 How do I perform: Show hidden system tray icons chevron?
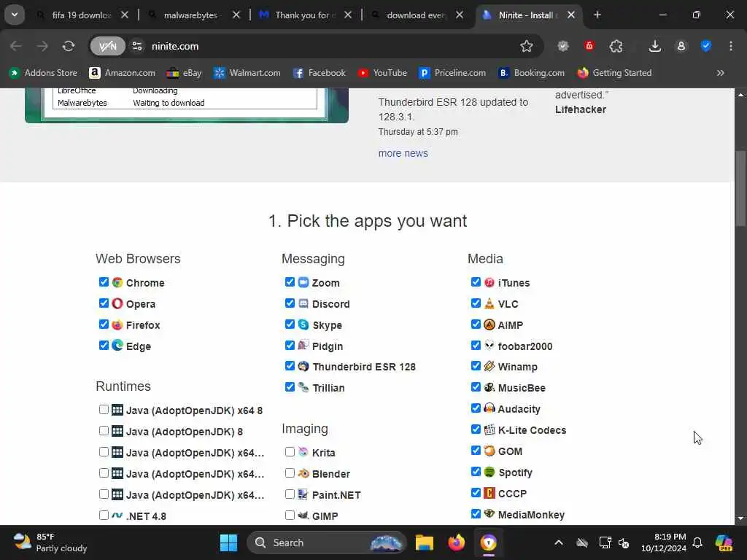coord(559,542)
